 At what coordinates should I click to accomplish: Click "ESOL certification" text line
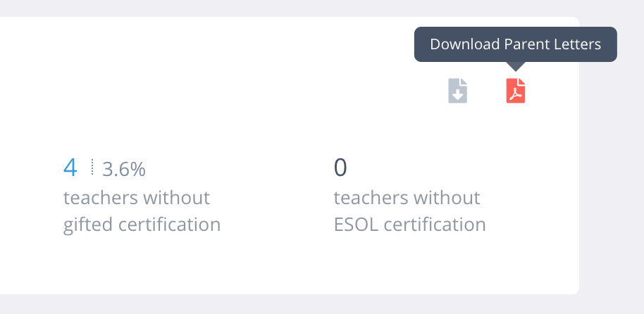(409, 225)
